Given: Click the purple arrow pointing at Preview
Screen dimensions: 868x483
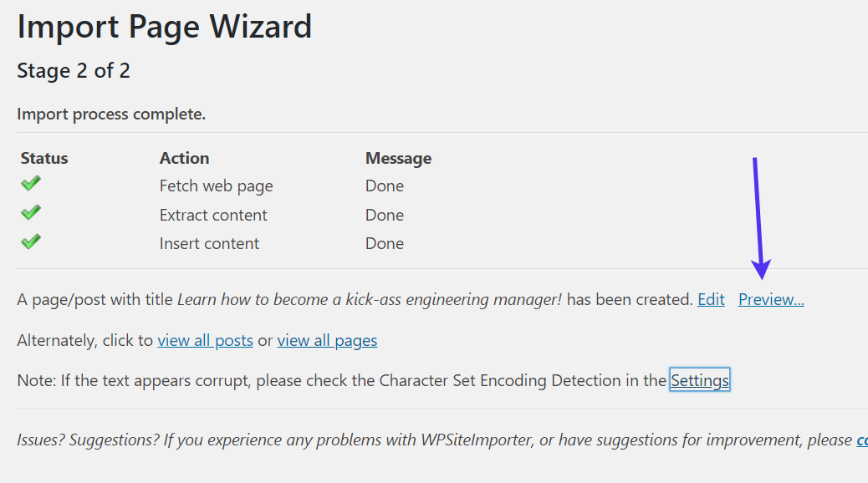Looking at the screenshot, I should click(758, 219).
